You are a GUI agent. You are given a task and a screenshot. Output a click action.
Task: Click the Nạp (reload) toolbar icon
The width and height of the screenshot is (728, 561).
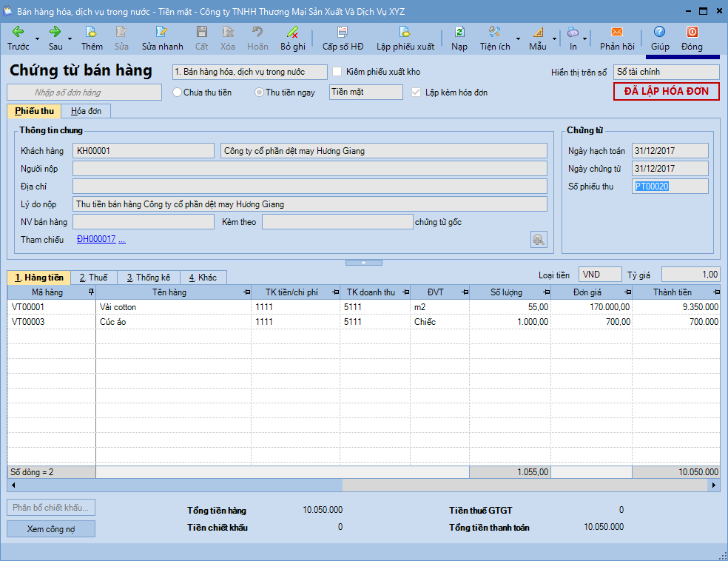(459, 32)
